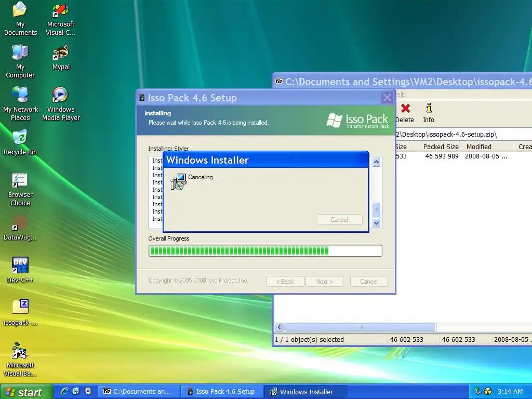Click left arrow of 7-Zip horizontal scrollbar
Viewport: 532px width, 399px height.
click(x=279, y=327)
